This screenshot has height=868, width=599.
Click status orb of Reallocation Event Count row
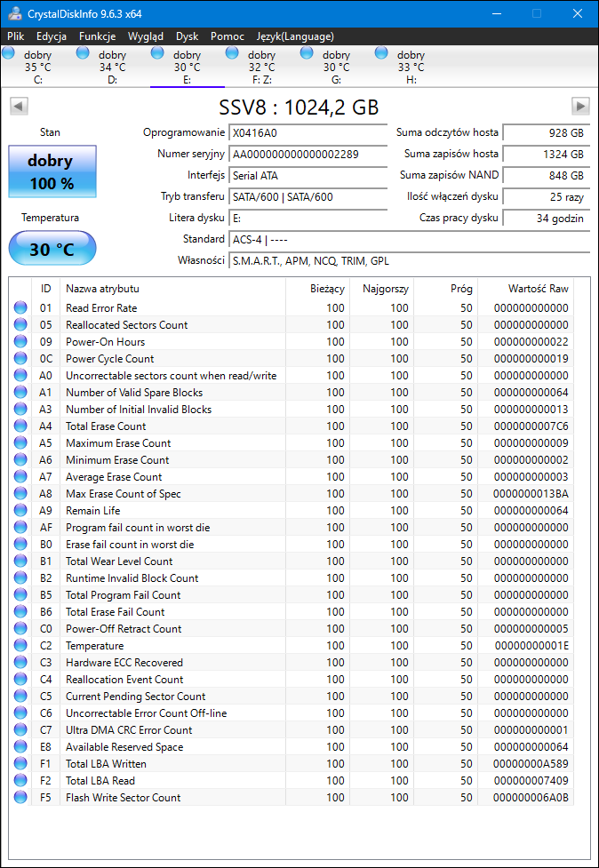point(20,680)
